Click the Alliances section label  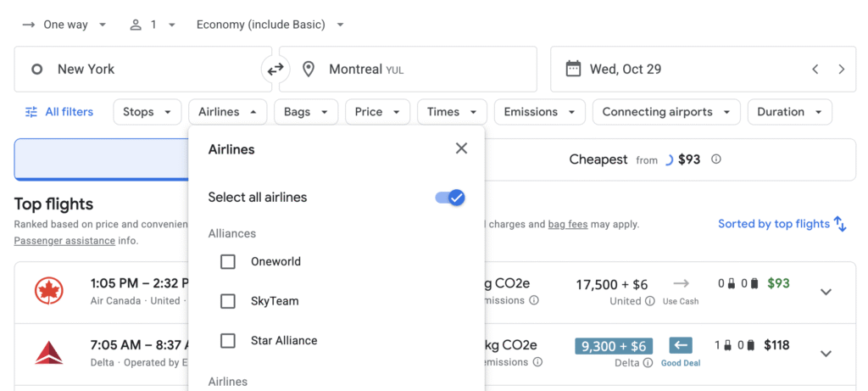tap(232, 234)
